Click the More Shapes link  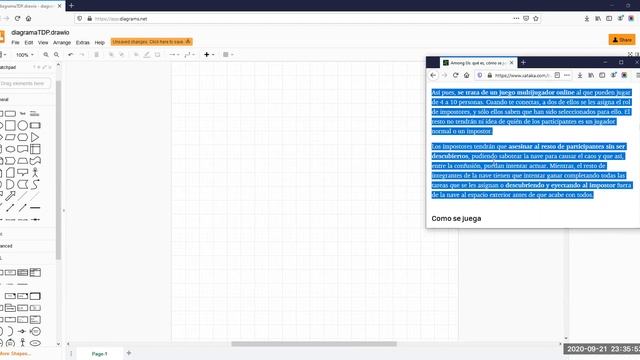click(x=15, y=354)
